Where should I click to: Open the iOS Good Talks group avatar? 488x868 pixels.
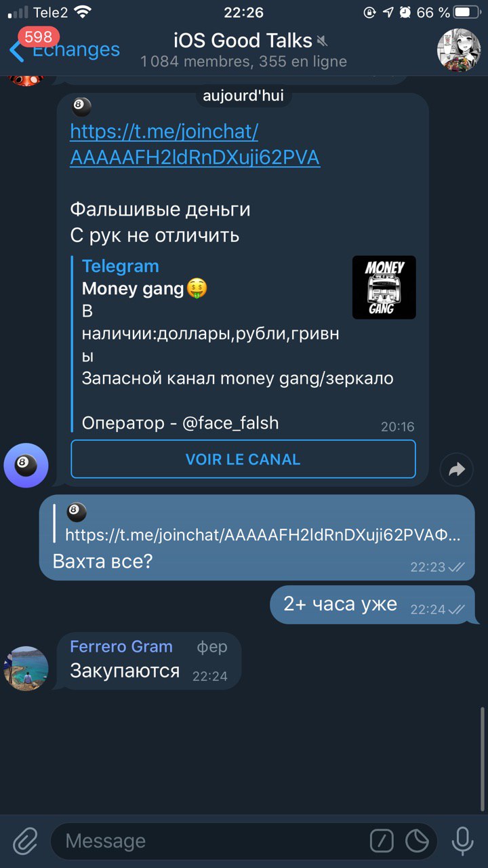coord(459,50)
